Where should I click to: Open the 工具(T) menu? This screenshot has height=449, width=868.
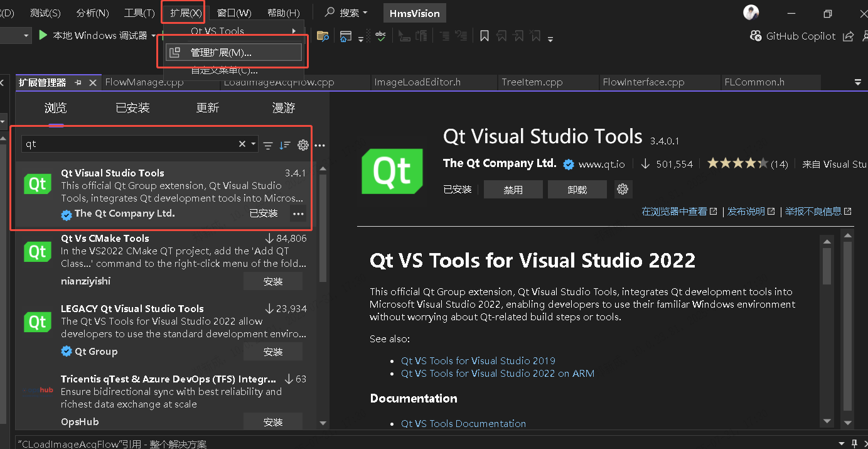pyautogui.click(x=139, y=13)
